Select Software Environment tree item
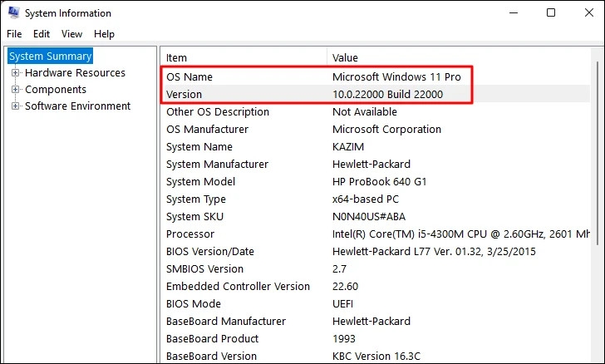 point(77,106)
